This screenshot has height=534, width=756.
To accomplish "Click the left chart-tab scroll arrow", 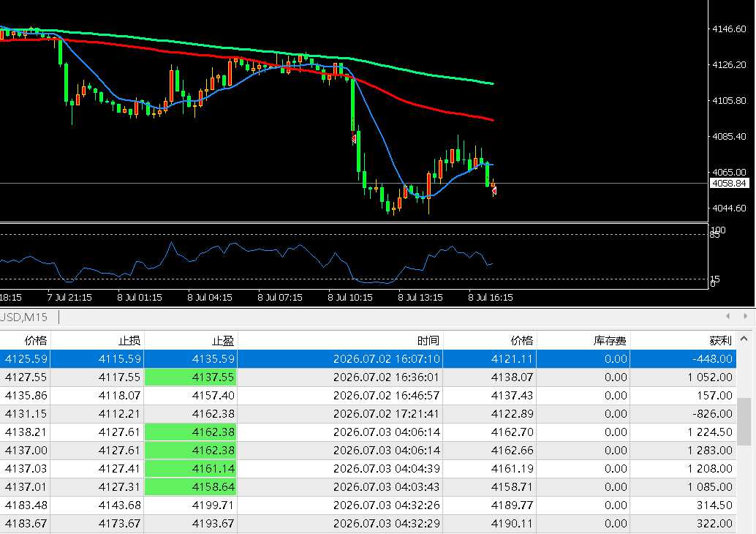I will pyautogui.click(x=727, y=317).
